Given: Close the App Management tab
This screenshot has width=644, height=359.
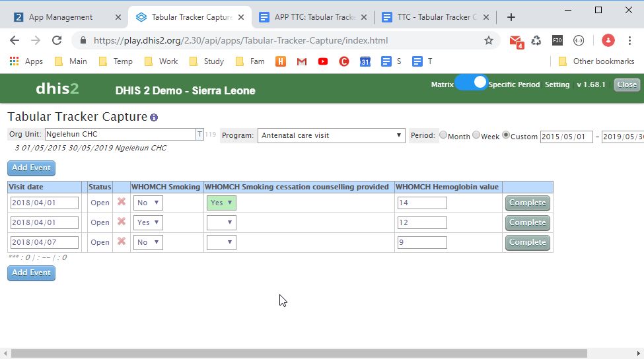Looking at the screenshot, I should [x=118, y=17].
